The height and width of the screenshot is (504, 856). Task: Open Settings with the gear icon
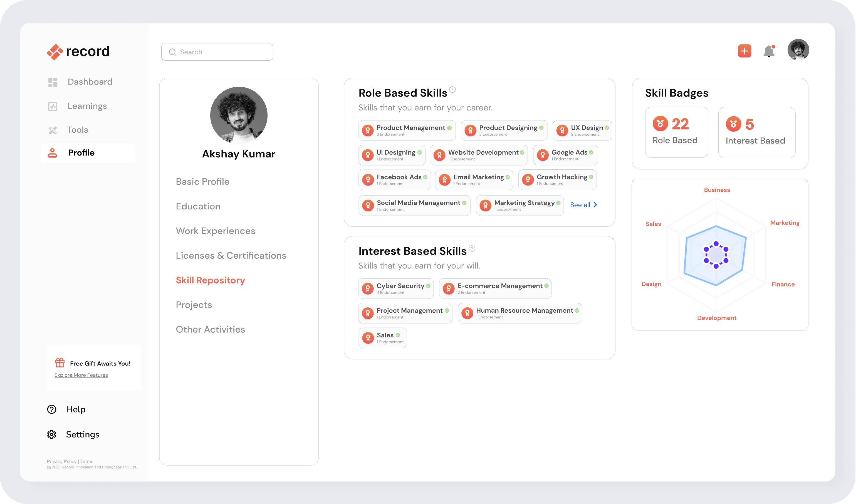52,434
